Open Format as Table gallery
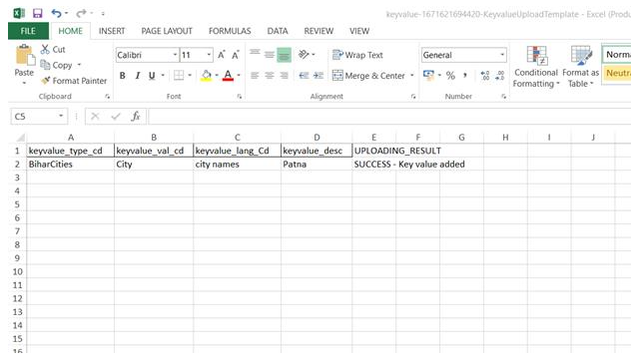Screen dimensions: 638x364 point(581,67)
